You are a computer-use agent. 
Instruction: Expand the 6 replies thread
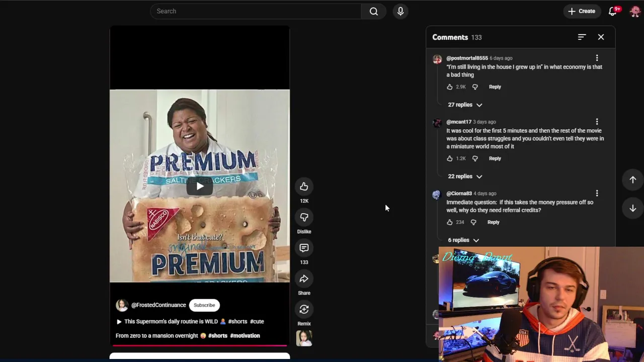[x=463, y=240]
